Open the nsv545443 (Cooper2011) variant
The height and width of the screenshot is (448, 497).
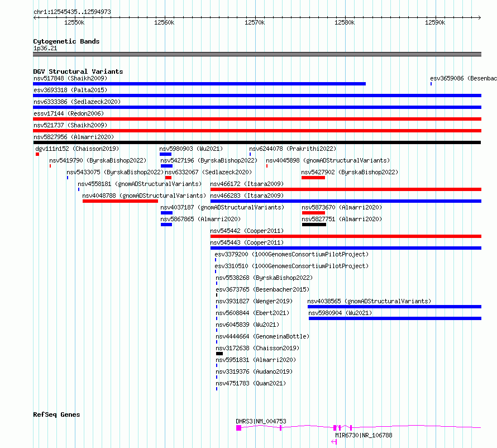coord(247,242)
